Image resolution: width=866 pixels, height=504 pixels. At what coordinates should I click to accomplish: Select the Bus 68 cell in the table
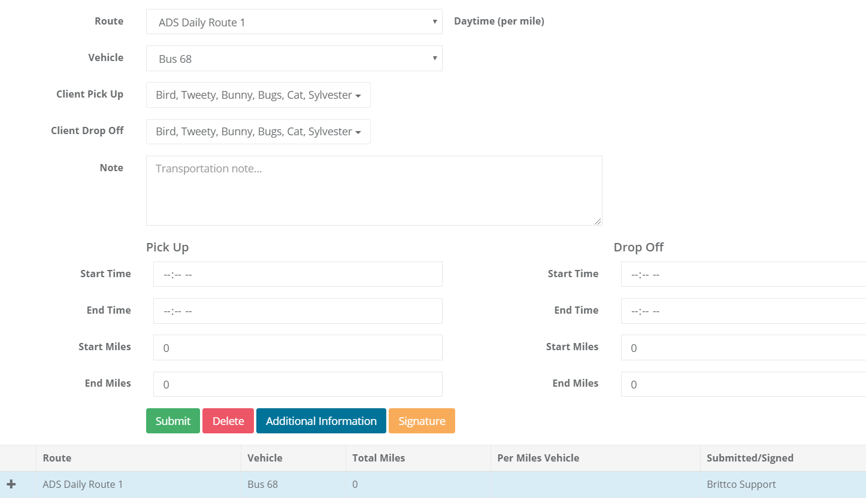263,484
